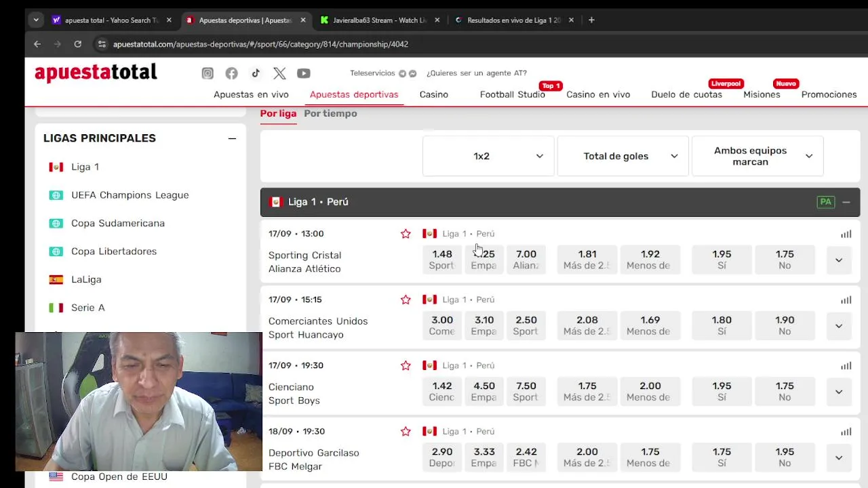Collapse the Ligas Principales panel
868x488 pixels.
pyautogui.click(x=232, y=138)
